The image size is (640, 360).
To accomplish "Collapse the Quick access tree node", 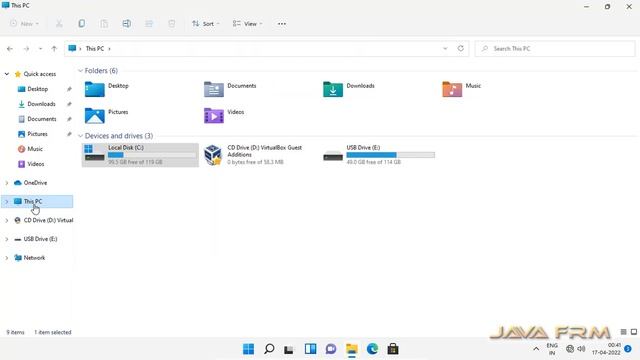I will point(7,74).
